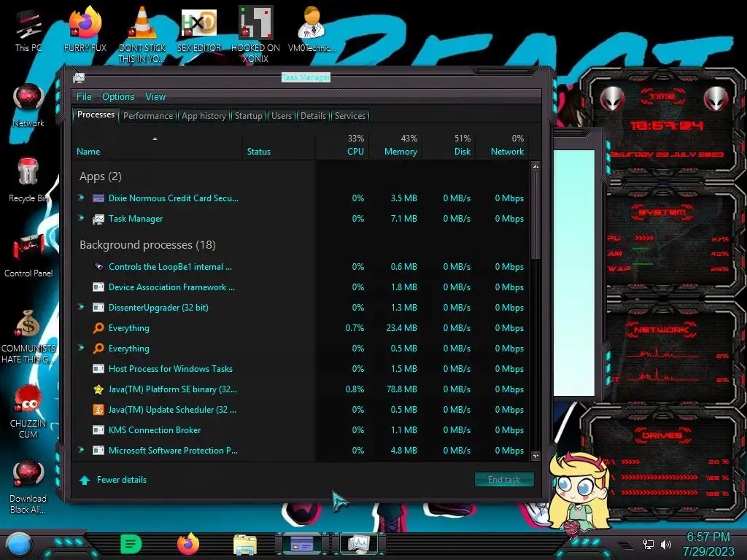Click the Star Butterfly desktop mascot
747x560 pixels.
point(578,494)
